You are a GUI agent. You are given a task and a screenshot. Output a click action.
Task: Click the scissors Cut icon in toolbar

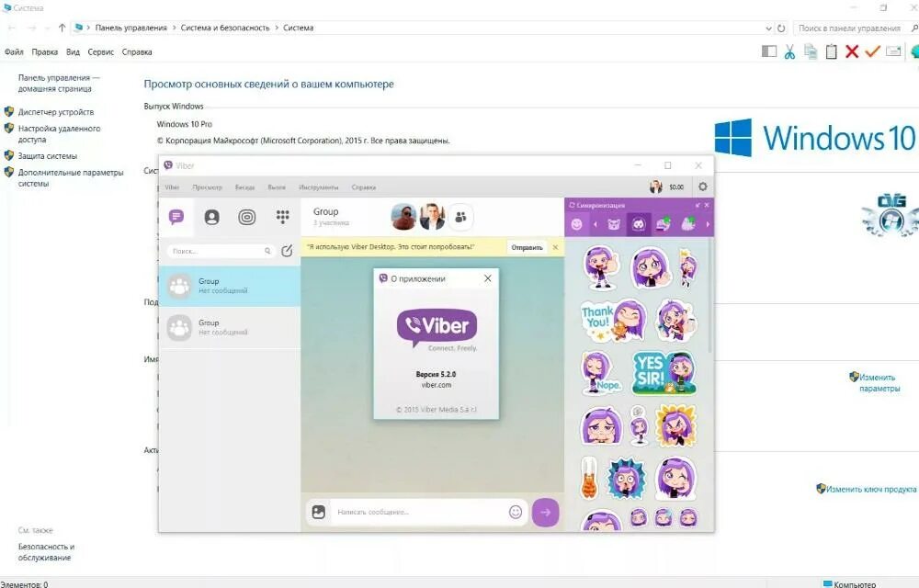[789, 52]
